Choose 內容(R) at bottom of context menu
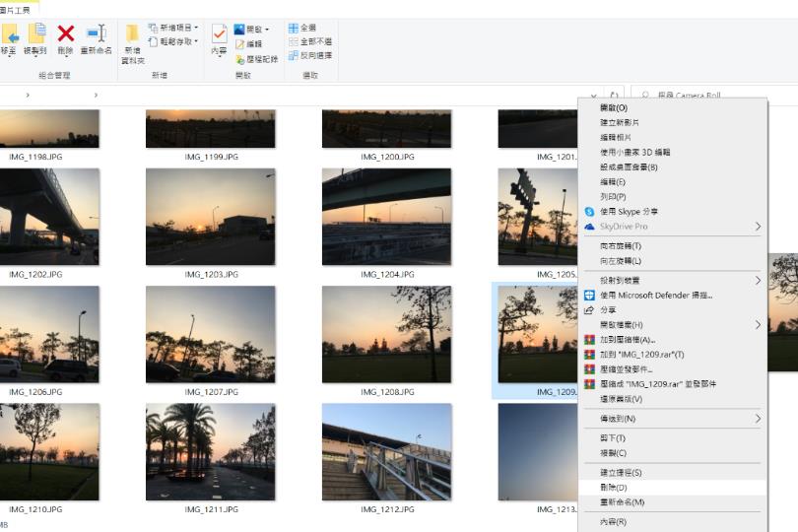798x532 pixels. pos(672,522)
